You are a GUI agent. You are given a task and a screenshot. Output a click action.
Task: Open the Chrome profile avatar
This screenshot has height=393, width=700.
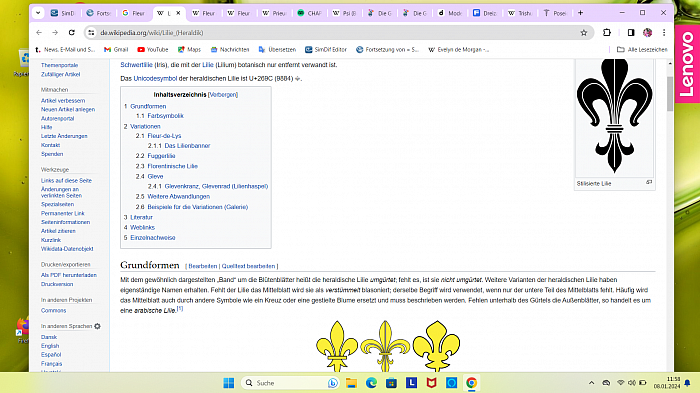pos(647,33)
